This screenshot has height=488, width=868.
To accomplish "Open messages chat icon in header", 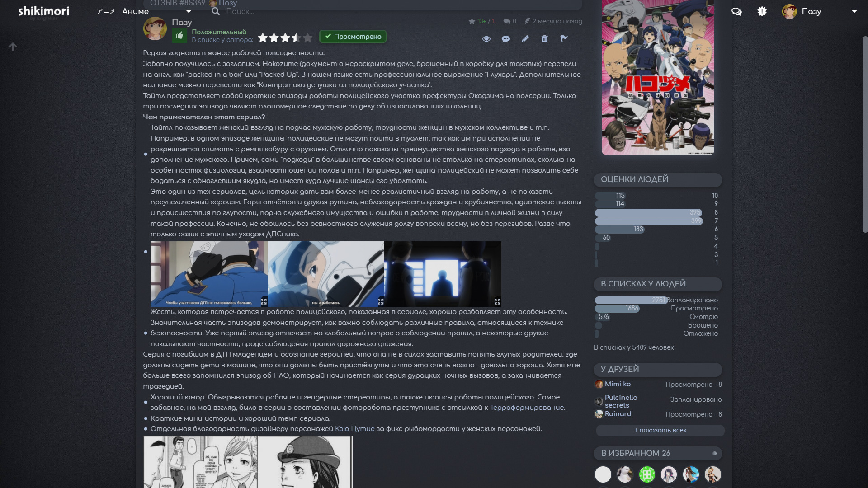I will [736, 12].
